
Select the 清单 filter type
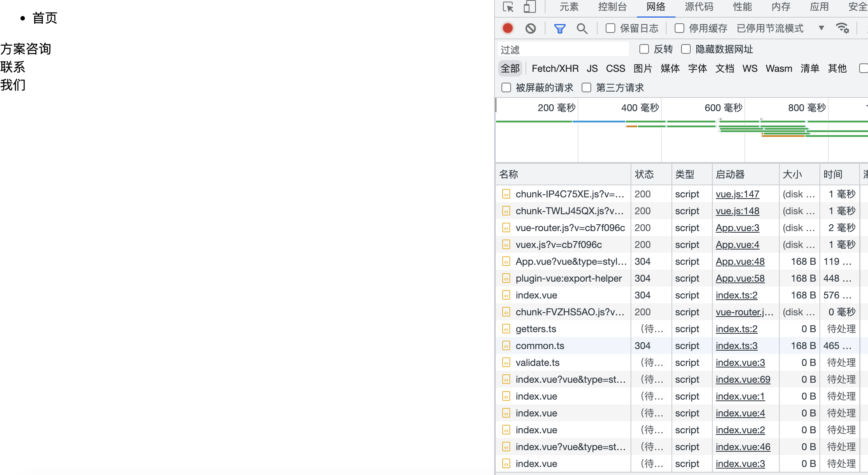(810, 69)
